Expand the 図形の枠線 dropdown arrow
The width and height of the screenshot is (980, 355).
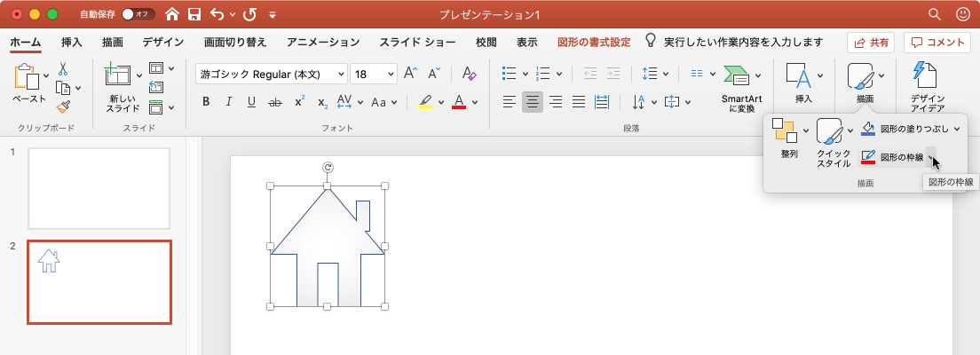tap(930, 157)
